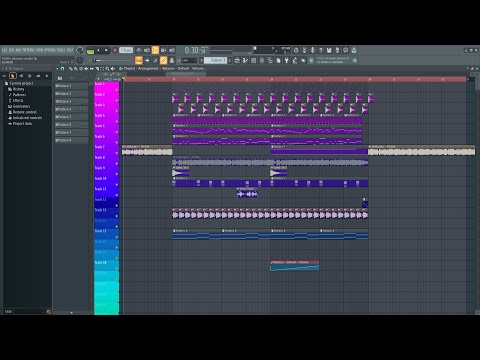
Task: Mute Track 4 with its dot
Action: (117, 121)
